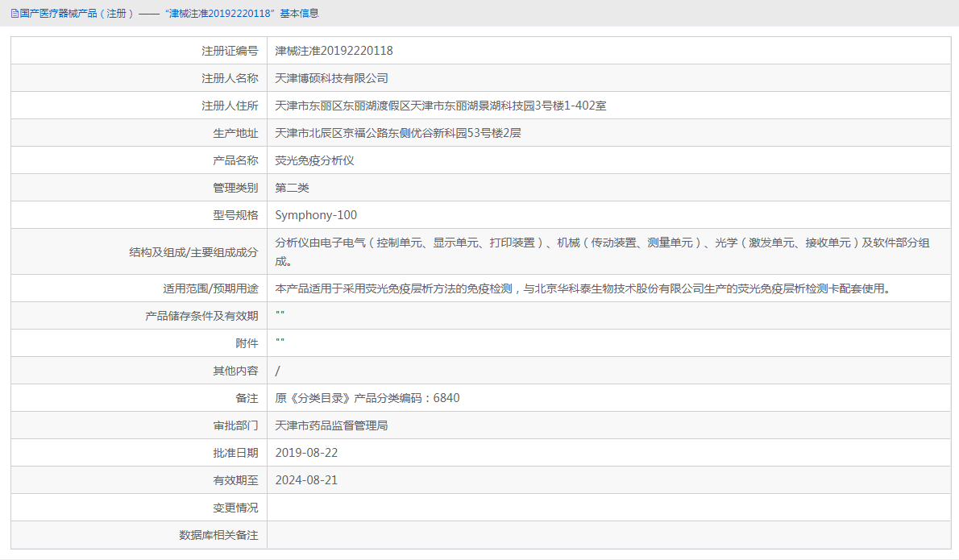Select the category value 第二类
Image resolution: width=959 pixels, height=560 pixels.
click(292, 189)
